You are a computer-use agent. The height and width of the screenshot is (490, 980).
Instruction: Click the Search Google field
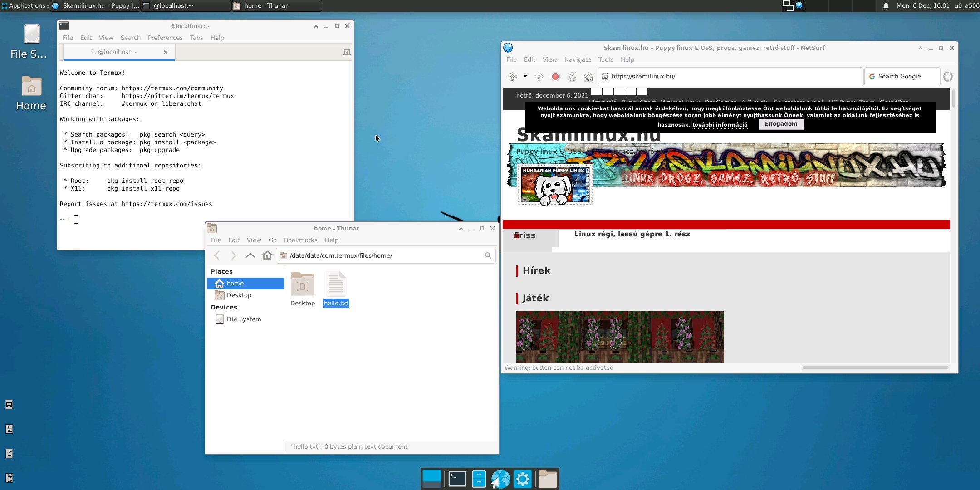[x=902, y=77]
